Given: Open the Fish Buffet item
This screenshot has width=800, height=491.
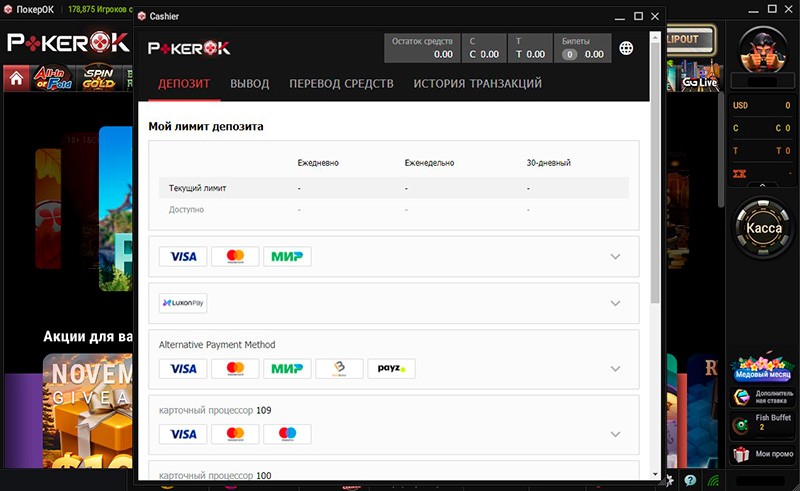Looking at the screenshot, I should [763, 423].
